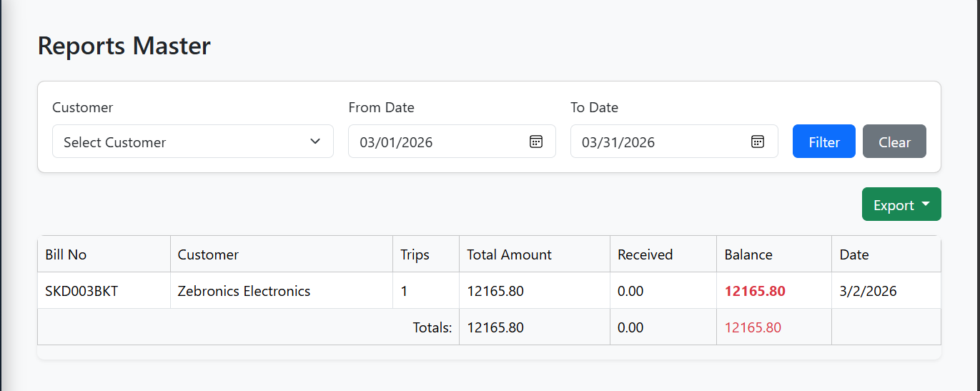Open the To Date calendar picker icon
Viewport: 980px width, 391px height.
tap(758, 142)
